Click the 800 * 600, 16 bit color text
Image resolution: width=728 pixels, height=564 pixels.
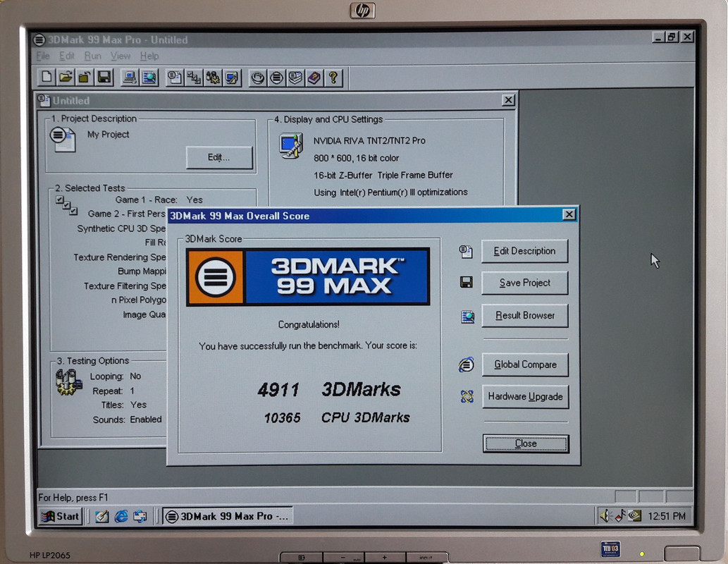356,158
